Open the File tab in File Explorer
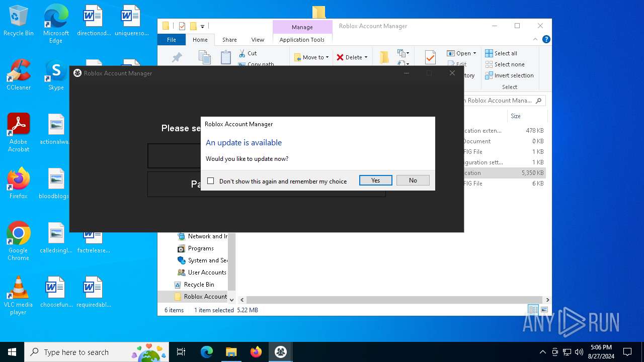 pos(172,40)
